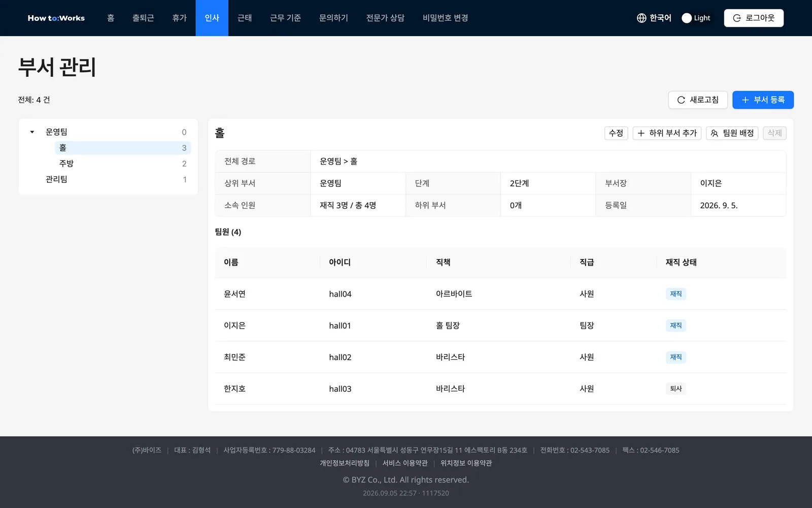
Task: Open 개인정보처리방침 footer link
Action: [345, 463]
